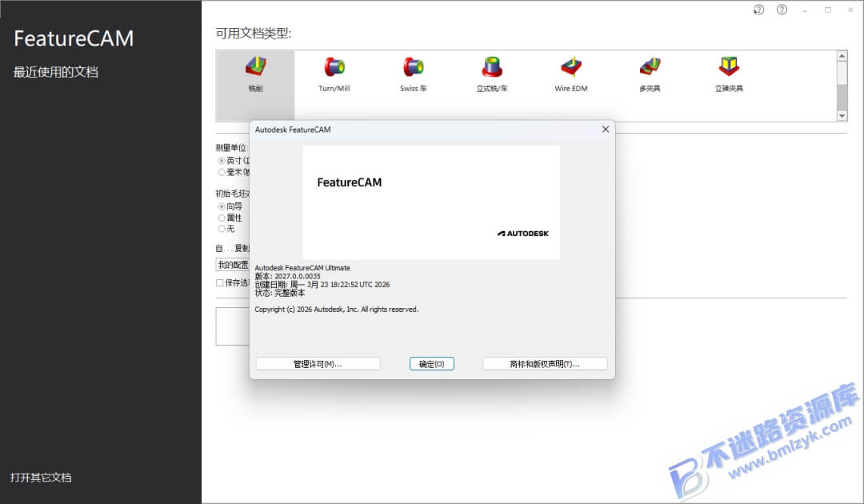Click the FeatureCAM splash image in dialog

coord(431,202)
